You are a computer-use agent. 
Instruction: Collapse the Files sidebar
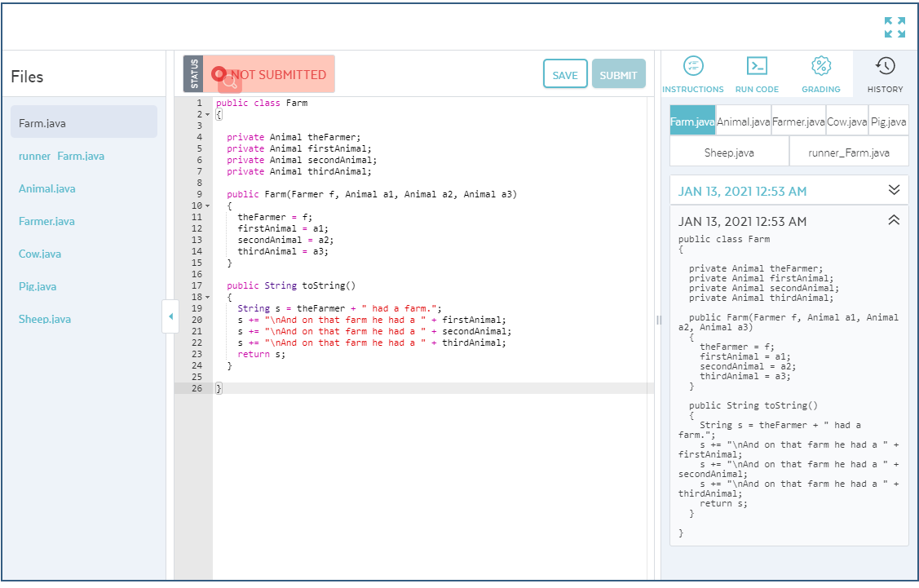coord(171,315)
